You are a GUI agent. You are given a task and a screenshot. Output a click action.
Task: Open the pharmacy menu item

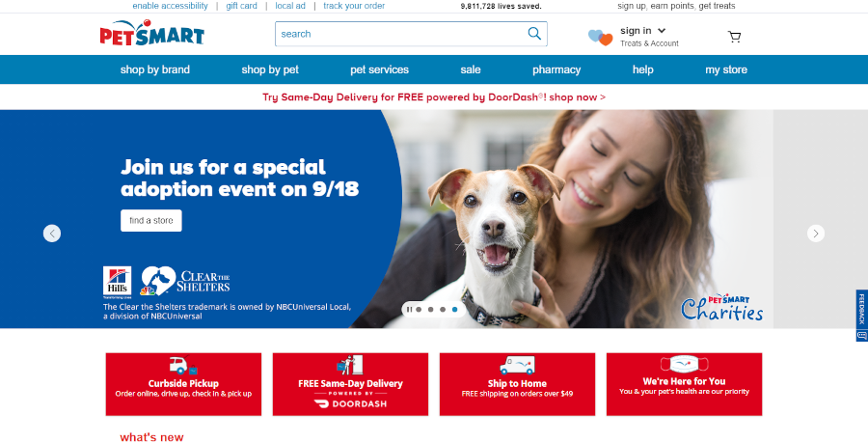pyautogui.click(x=556, y=69)
